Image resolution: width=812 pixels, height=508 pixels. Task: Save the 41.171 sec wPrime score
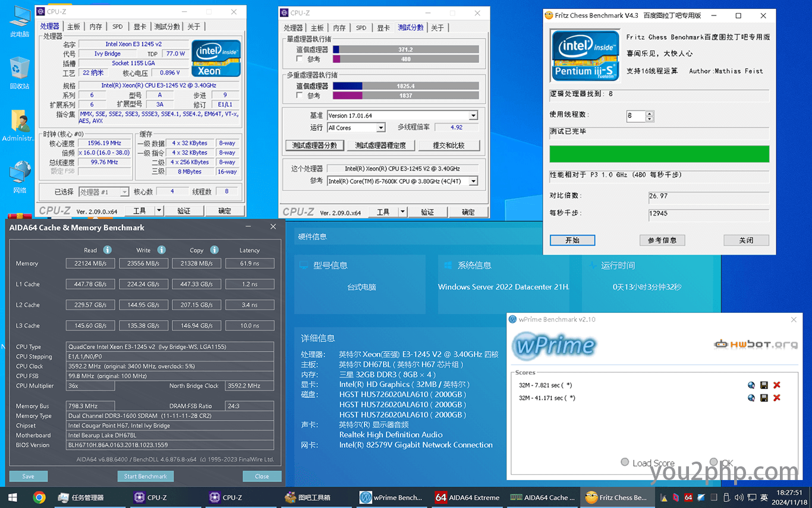tap(764, 398)
